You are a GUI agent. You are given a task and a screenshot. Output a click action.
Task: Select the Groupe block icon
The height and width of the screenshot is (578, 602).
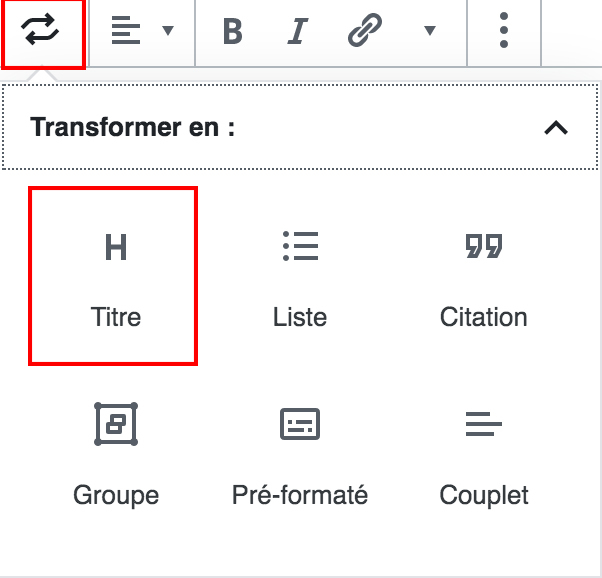116,425
